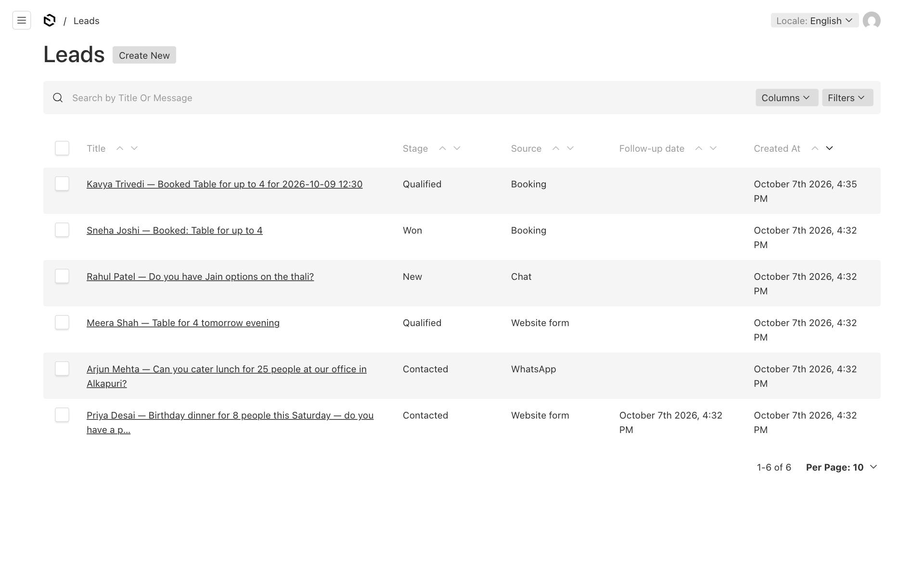Check the Priya Desai row checkbox
Image resolution: width=924 pixels, height=578 pixels.
point(62,415)
